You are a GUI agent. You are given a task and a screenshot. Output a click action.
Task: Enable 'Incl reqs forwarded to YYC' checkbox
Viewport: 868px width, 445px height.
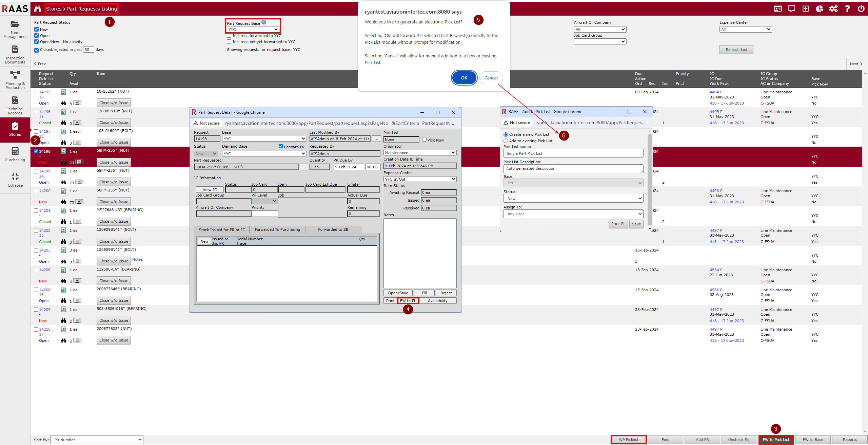pos(229,36)
